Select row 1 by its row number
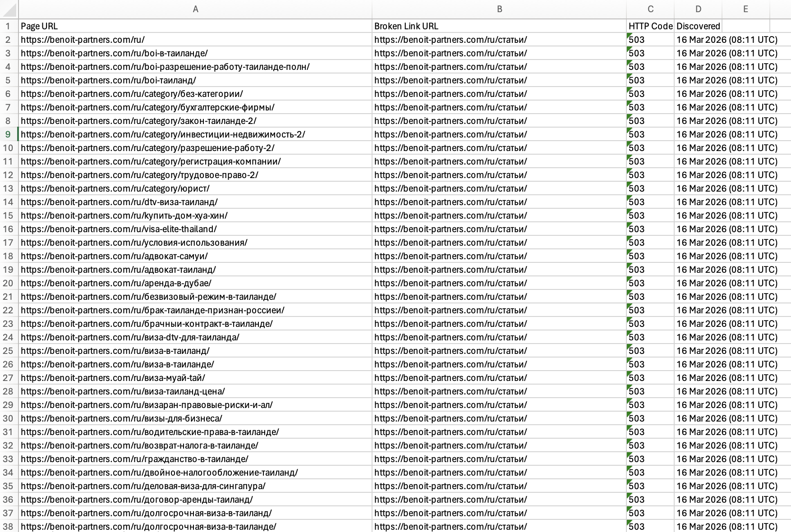791x532 pixels. (x=9, y=26)
